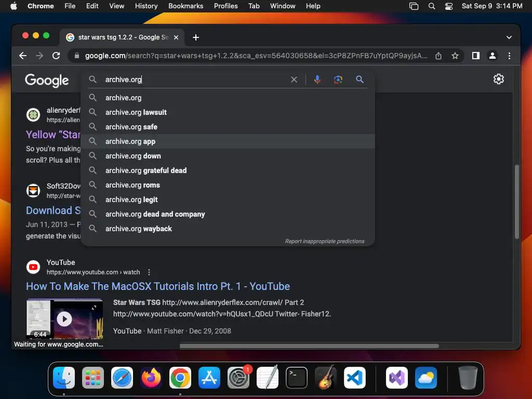Open the Trash in the Dock
The width and height of the screenshot is (532, 399).
coord(468,378)
